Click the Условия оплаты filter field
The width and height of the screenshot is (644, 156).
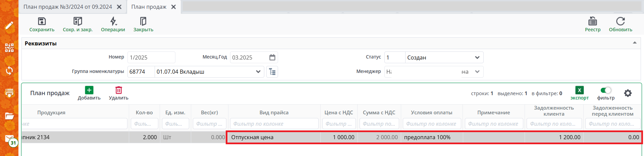point(432,124)
